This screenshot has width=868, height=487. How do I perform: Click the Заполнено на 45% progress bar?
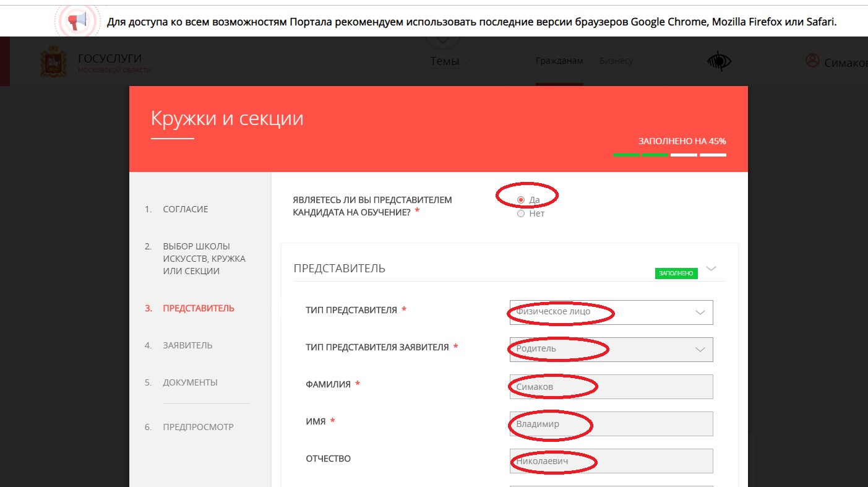click(x=669, y=155)
